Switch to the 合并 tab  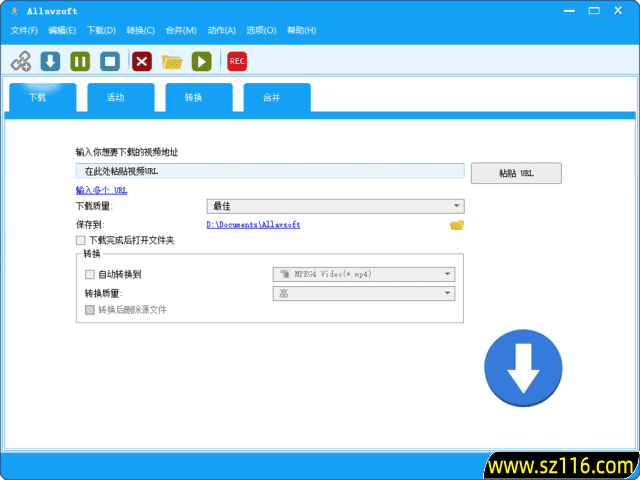277,98
